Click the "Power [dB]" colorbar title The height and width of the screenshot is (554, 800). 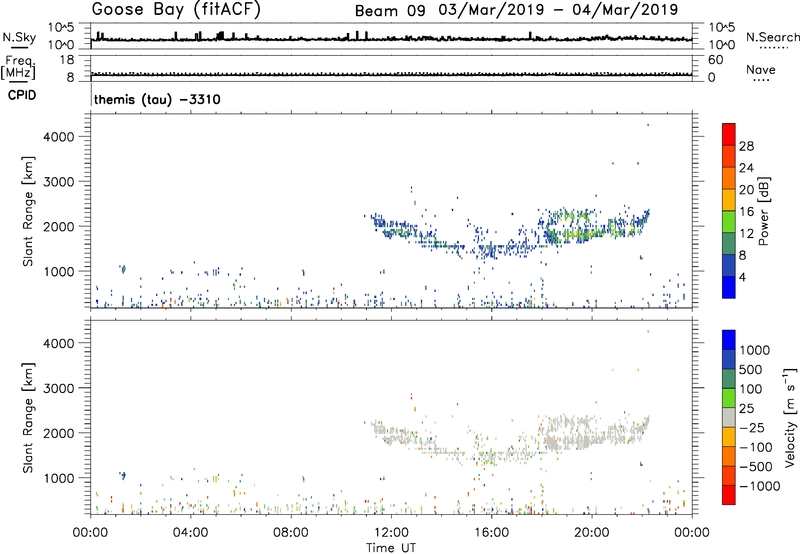click(x=763, y=211)
